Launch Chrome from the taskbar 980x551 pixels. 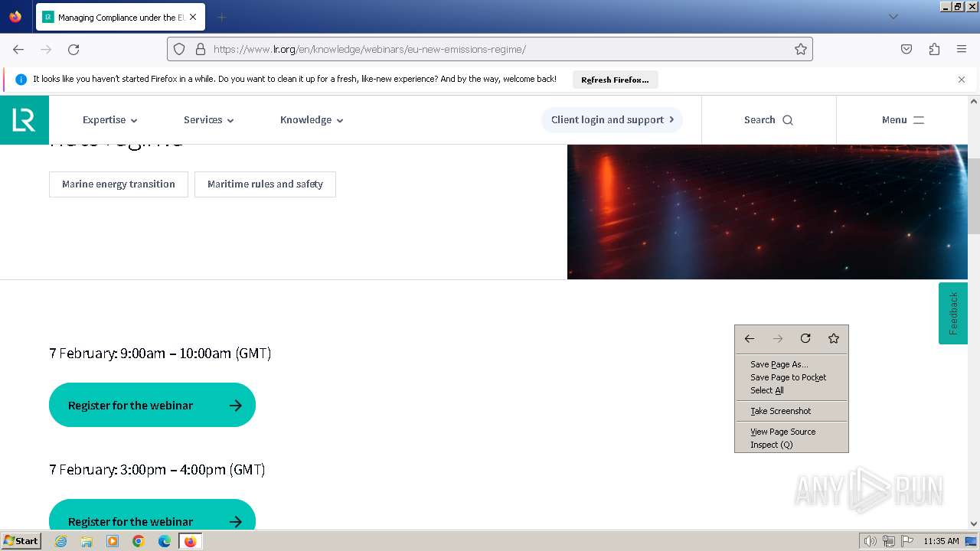click(x=139, y=541)
